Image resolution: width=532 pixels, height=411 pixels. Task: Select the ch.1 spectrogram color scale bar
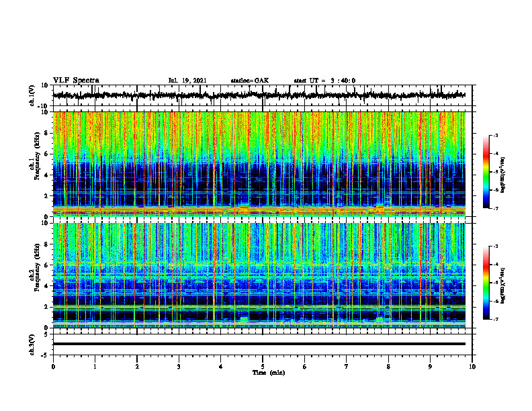pos(486,172)
